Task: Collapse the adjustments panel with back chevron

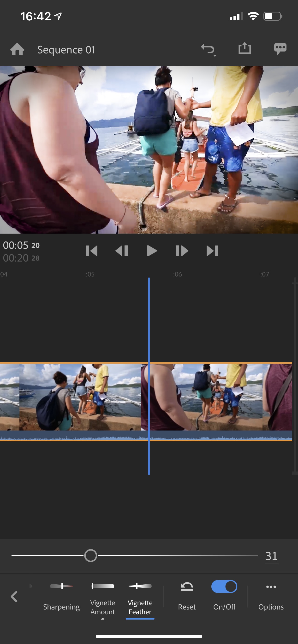Action: click(14, 597)
